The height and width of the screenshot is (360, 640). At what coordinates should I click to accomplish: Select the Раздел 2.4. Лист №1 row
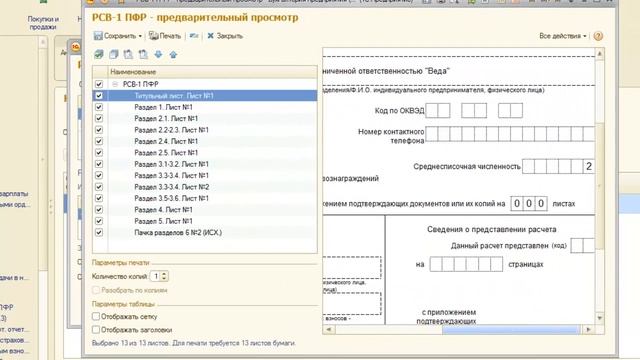[205, 141]
